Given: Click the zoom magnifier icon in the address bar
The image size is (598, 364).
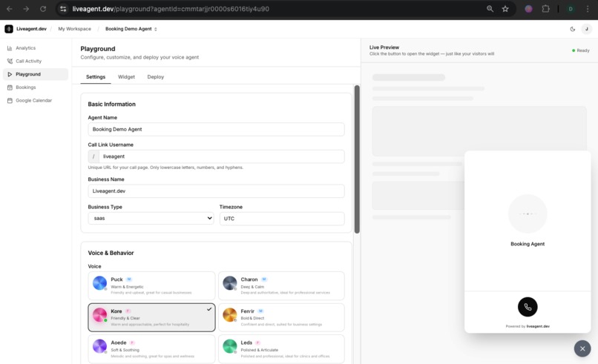Looking at the screenshot, I should (x=490, y=9).
